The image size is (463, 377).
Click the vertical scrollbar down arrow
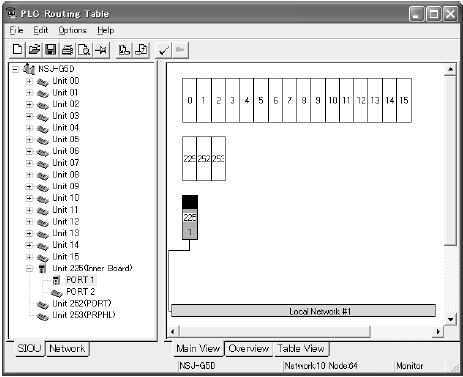(x=450, y=319)
